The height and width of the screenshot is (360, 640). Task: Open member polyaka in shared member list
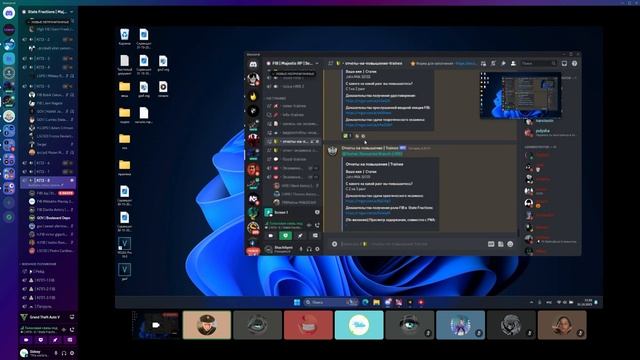[x=550, y=132]
